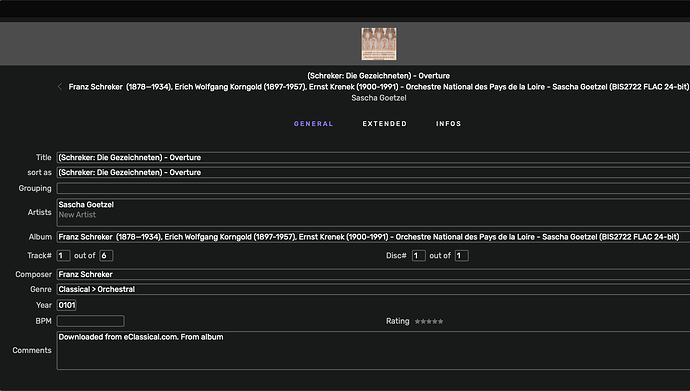Click the empty Grouping field
The image size is (690, 391).
[373, 188]
